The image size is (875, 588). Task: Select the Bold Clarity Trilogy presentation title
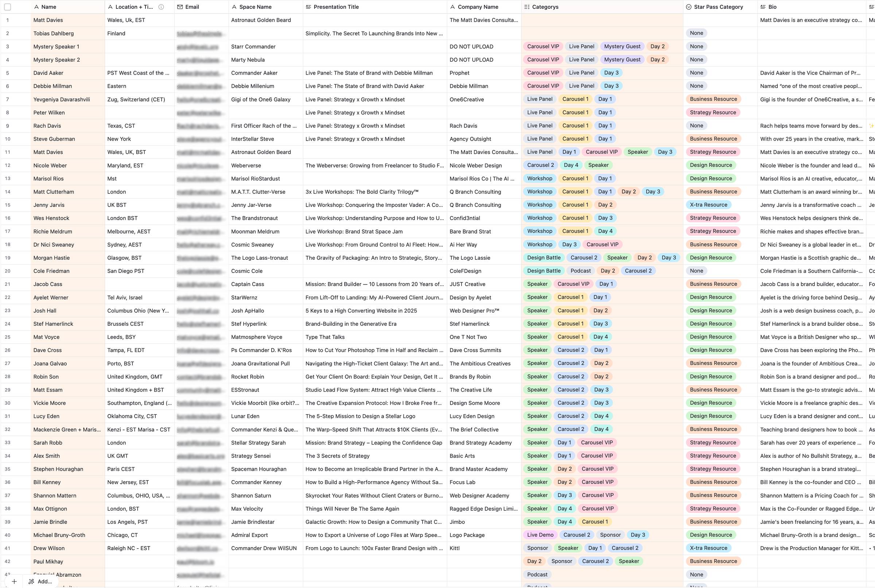point(375,192)
